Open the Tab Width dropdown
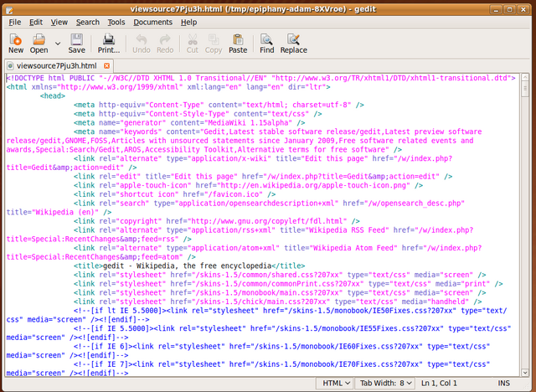The image size is (536, 392). coord(384,383)
